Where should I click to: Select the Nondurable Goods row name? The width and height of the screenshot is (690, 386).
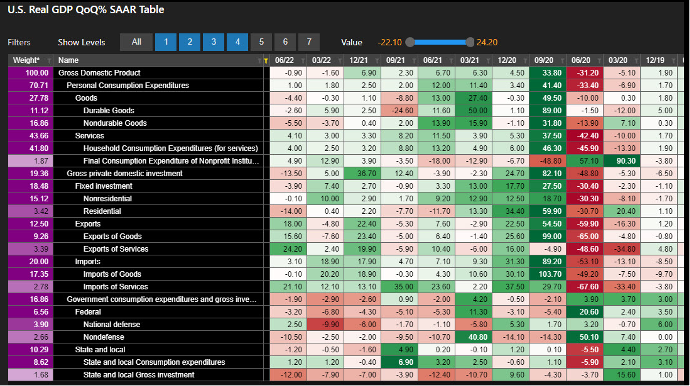coord(115,123)
